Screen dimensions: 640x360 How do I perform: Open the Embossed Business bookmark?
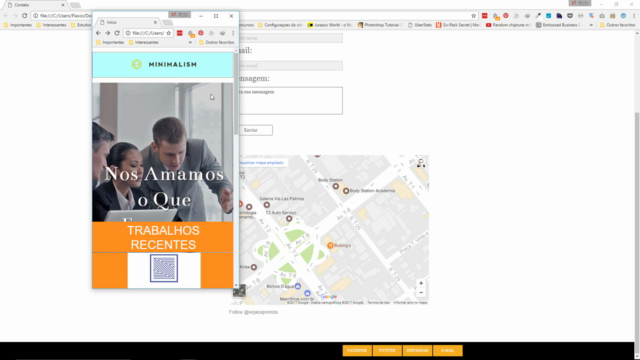558,25
